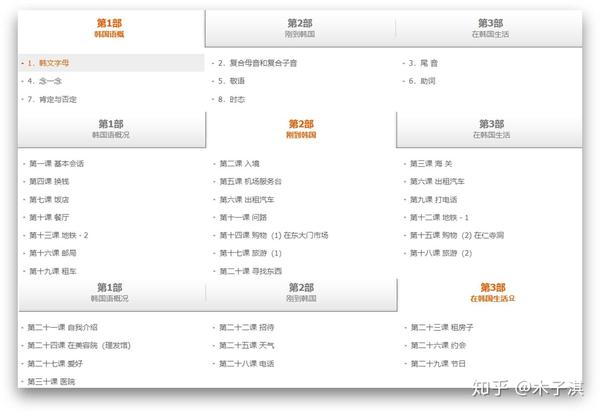Go to 第九课 打电话
This screenshot has height=413, width=600.
(433, 199)
